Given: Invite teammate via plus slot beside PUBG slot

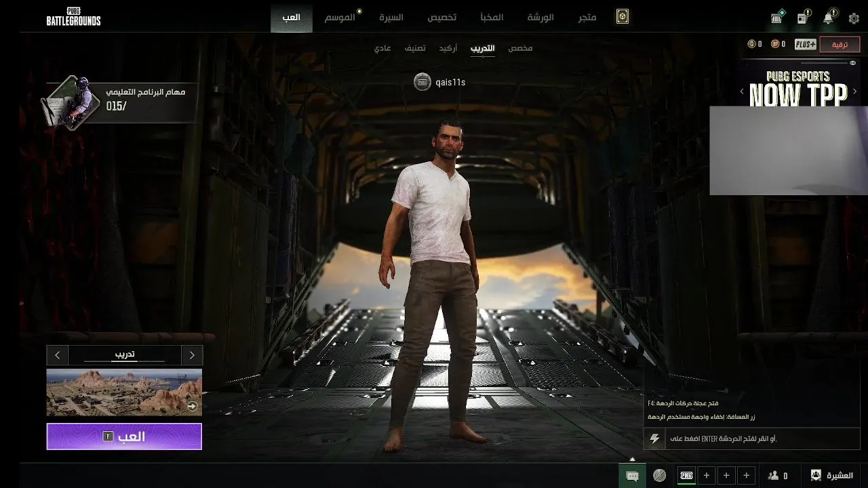Looking at the screenshot, I should point(707,476).
